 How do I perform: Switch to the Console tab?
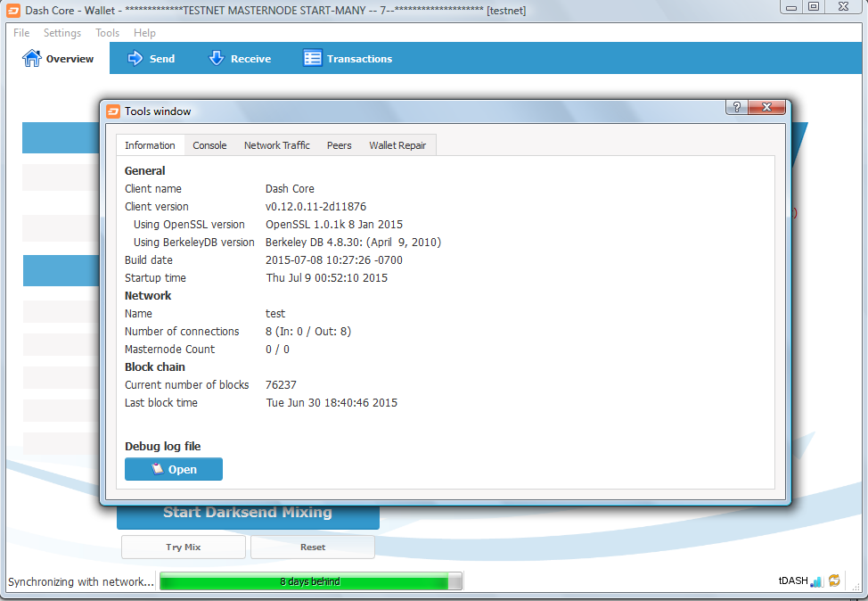pos(209,145)
